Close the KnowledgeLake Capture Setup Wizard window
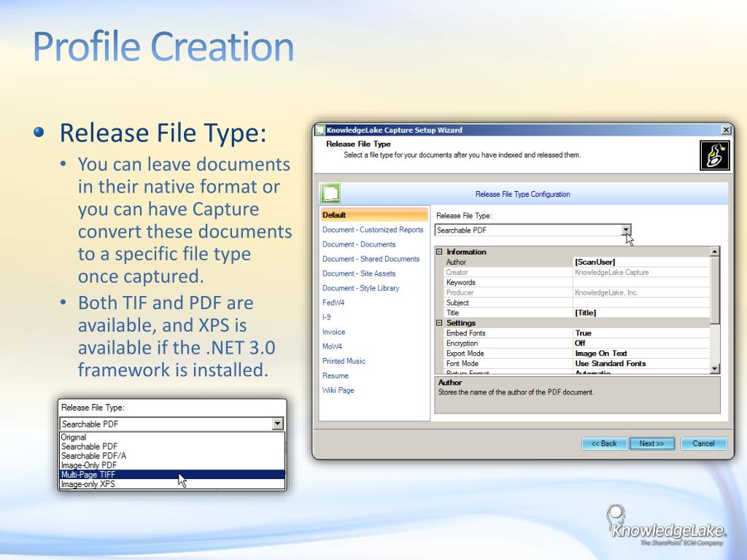Viewport: 747px width, 560px height. (x=726, y=130)
